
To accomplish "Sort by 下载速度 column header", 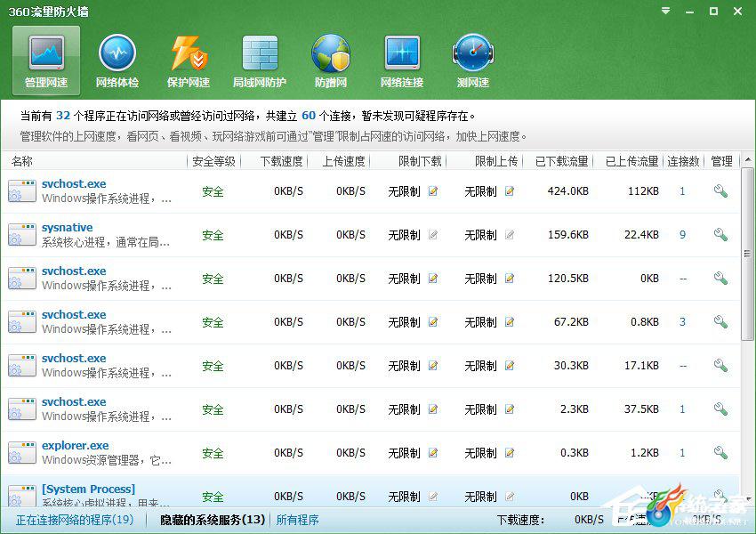I will tap(282, 161).
